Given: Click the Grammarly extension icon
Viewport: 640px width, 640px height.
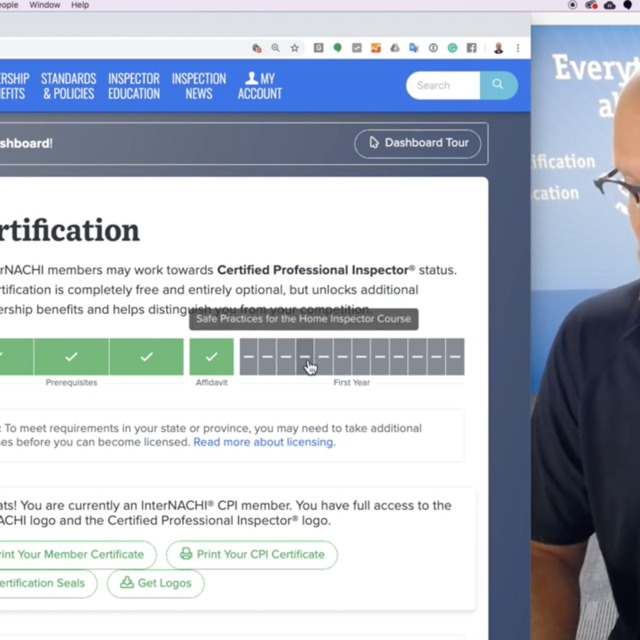Looking at the screenshot, I should click(453, 47).
